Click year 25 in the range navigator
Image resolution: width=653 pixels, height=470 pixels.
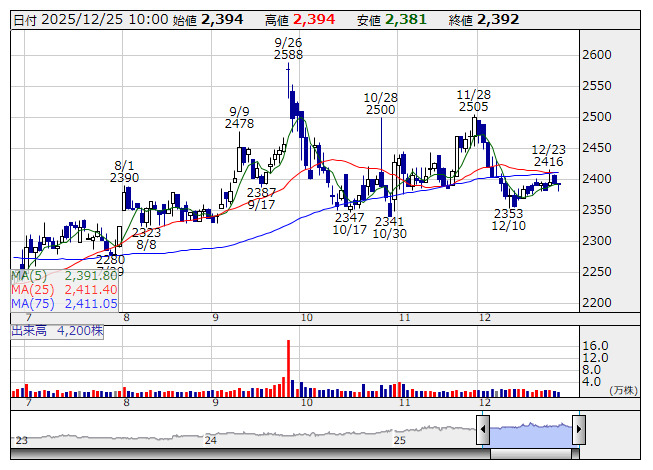[400, 440]
